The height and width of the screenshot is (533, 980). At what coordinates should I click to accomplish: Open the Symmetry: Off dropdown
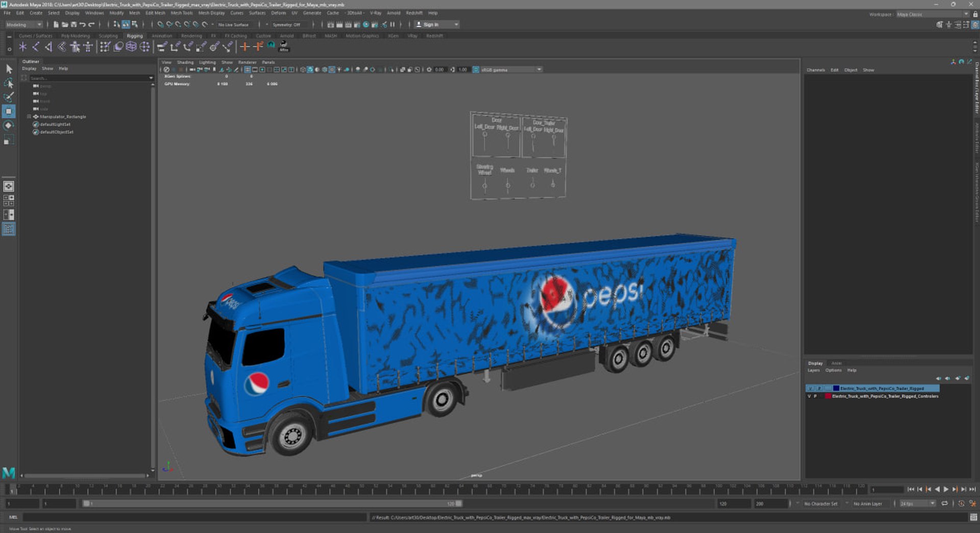(x=288, y=25)
